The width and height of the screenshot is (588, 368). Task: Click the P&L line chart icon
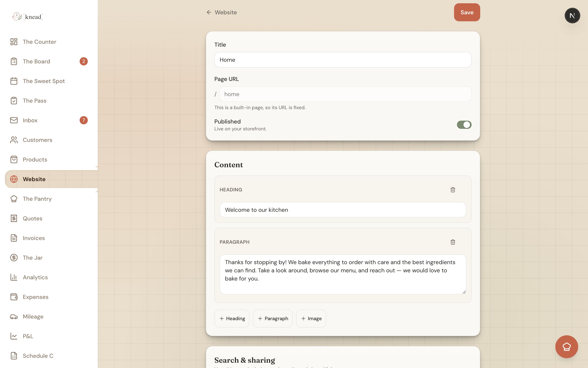[x=14, y=336]
